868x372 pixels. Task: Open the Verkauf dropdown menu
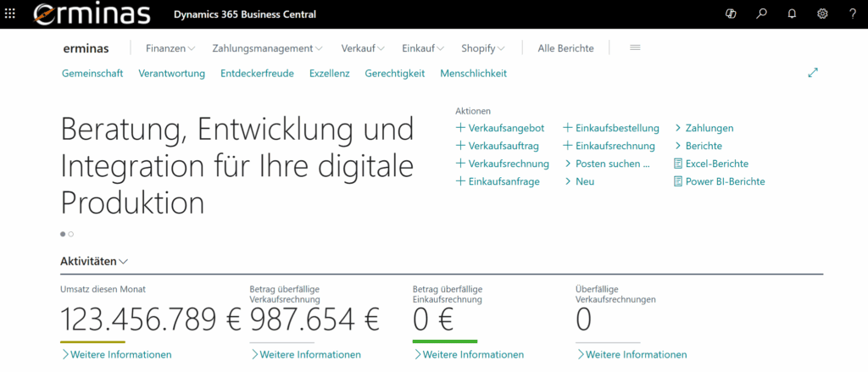[363, 48]
